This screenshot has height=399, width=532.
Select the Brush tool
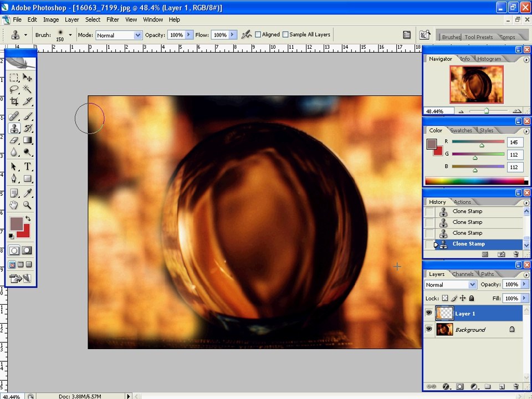tap(28, 116)
